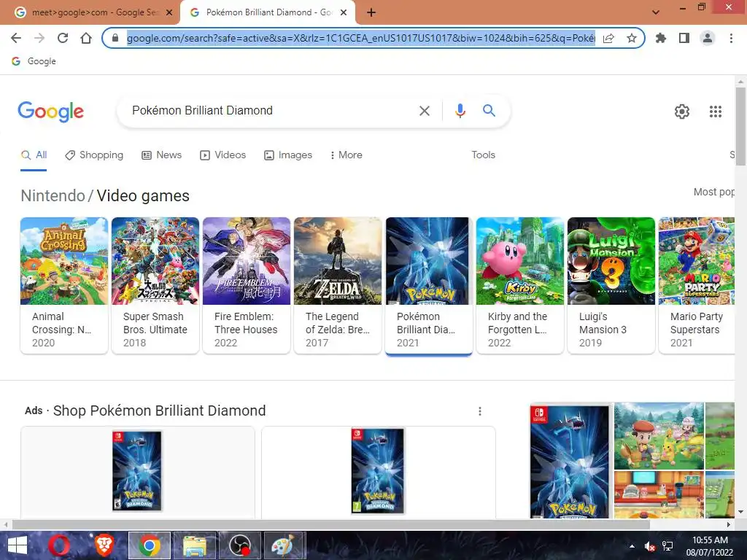Click the muted volume tray icon
The width and height of the screenshot is (747, 560).
pos(649,546)
